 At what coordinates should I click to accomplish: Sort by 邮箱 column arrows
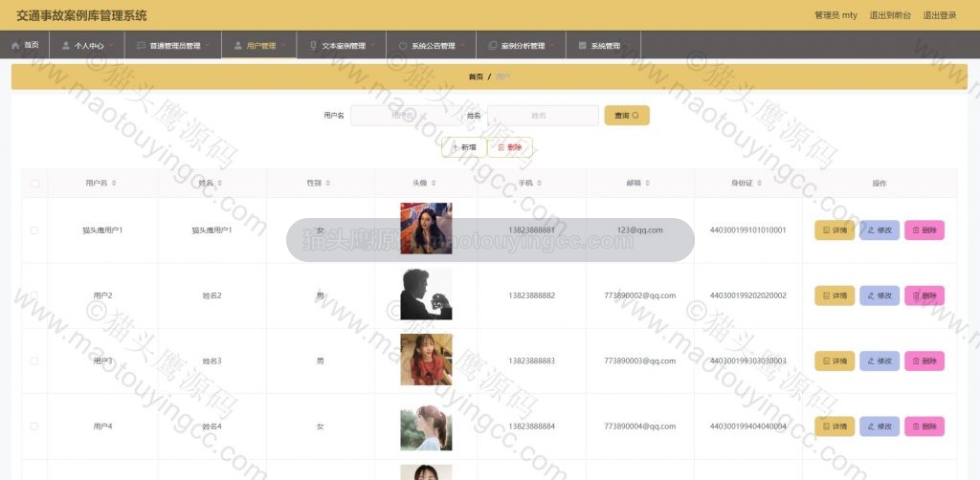(x=648, y=183)
